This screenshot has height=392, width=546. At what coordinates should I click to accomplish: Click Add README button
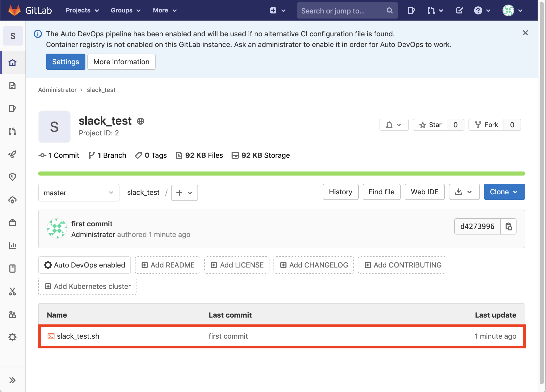click(168, 265)
